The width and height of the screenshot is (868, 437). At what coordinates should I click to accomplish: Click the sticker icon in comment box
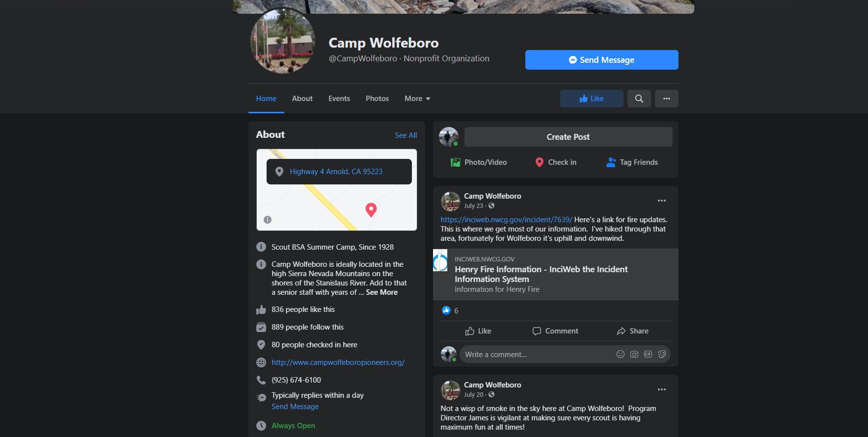coord(662,354)
